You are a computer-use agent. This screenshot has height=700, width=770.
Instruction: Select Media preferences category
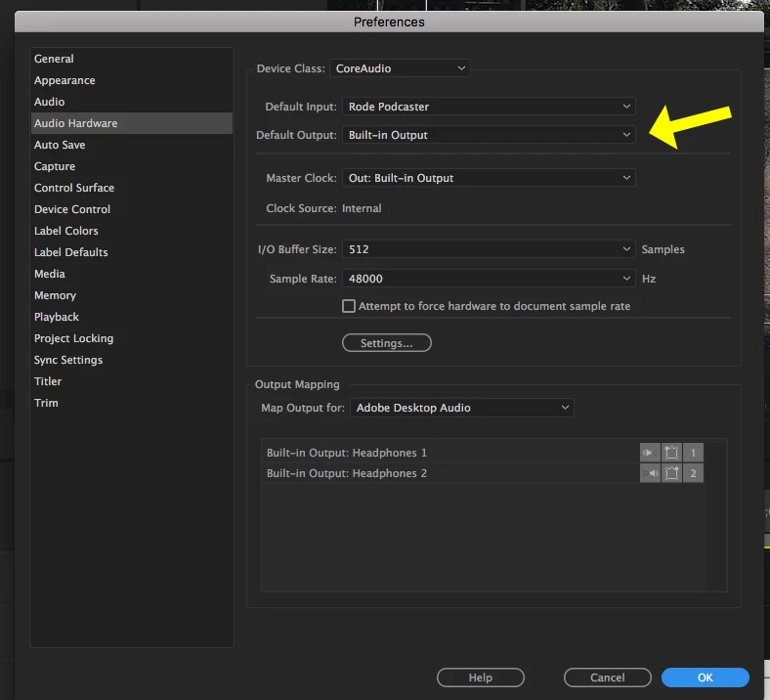[x=132, y=274]
